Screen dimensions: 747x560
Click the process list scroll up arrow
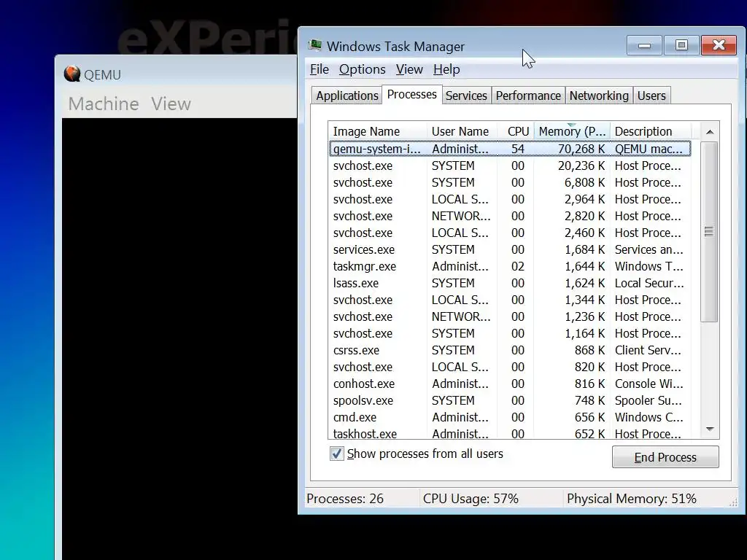coord(710,132)
